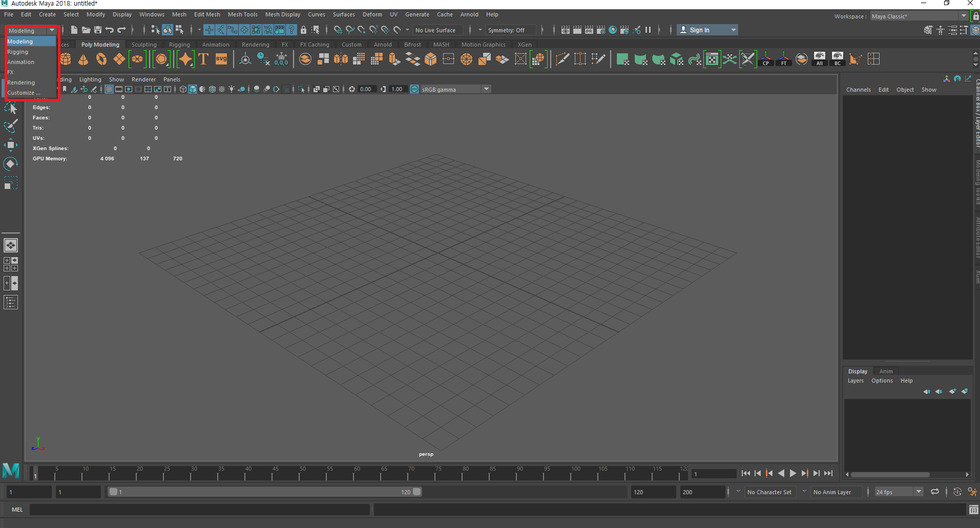Open Render Settings clapperboard with gear

click(x=601, y=30)
